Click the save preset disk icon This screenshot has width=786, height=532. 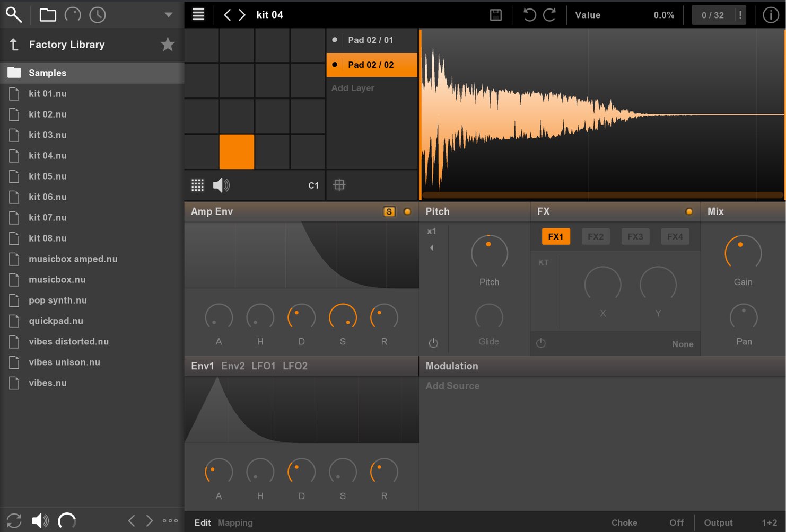click(496, 15)
